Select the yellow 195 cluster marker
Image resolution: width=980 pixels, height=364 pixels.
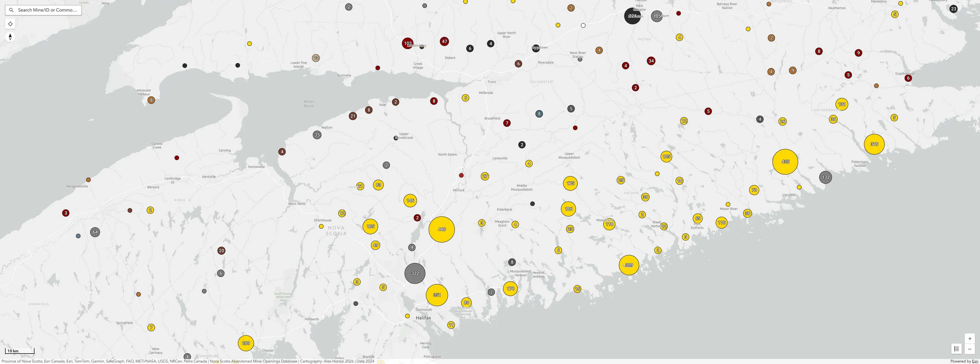(x=370, y=226)
